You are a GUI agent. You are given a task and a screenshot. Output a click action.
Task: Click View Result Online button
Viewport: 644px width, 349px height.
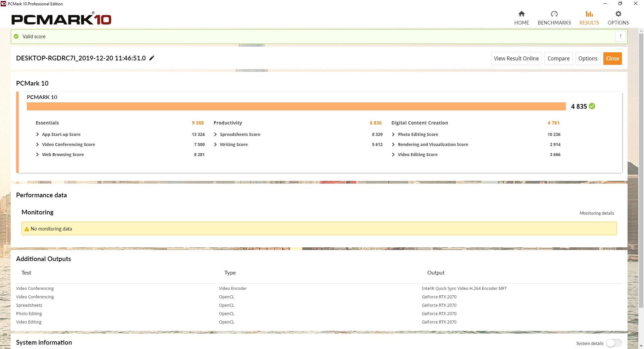[516, 58]
